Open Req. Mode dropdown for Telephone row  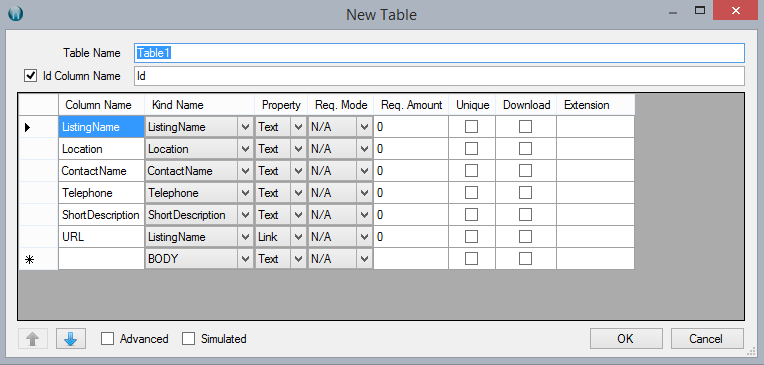(364, 193)
